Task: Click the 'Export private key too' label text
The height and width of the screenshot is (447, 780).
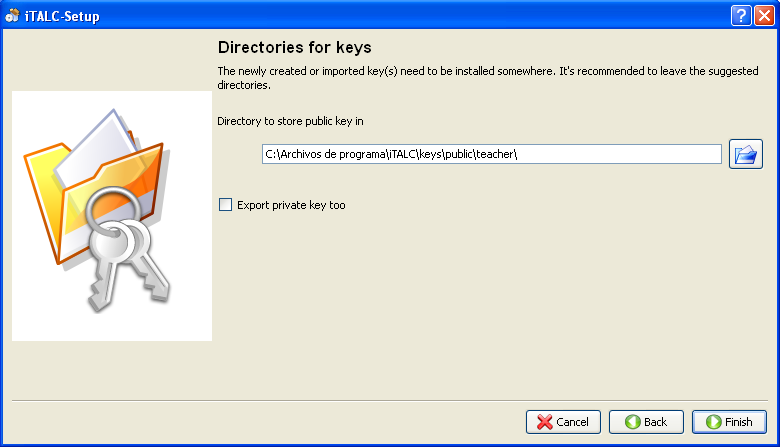Action: click(x=291, y=205)
